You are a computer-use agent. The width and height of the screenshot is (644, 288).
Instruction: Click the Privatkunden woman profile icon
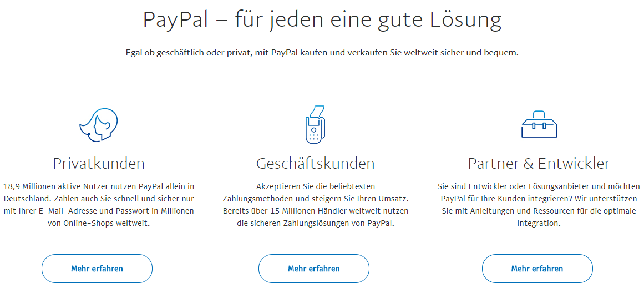99,124
